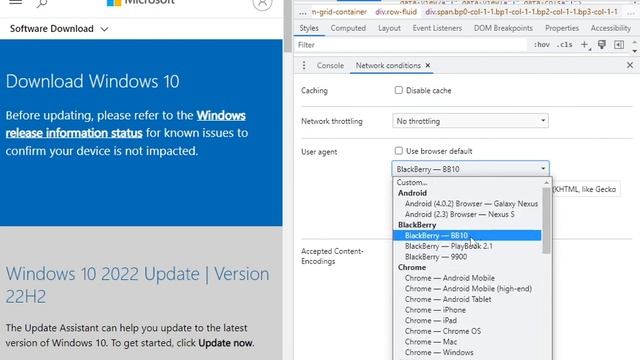Click the user agent list scroll-up arrow

(x=547, y=182)
